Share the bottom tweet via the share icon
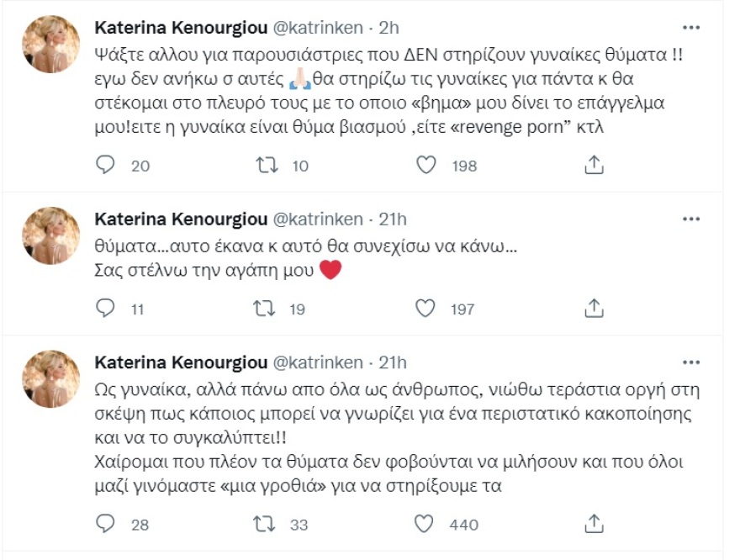The height and width of the screenshot is (560, 740). pos(595,524)
